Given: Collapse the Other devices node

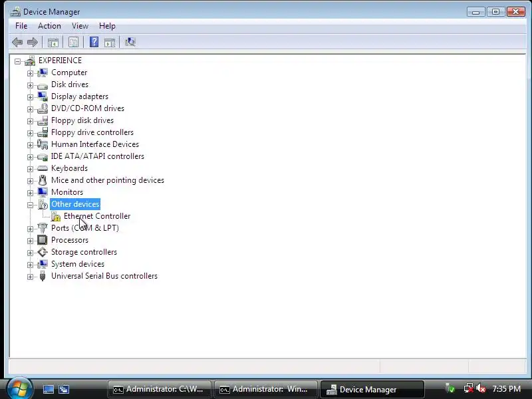Looking at the screenshot, I should (x=30, y=205).
